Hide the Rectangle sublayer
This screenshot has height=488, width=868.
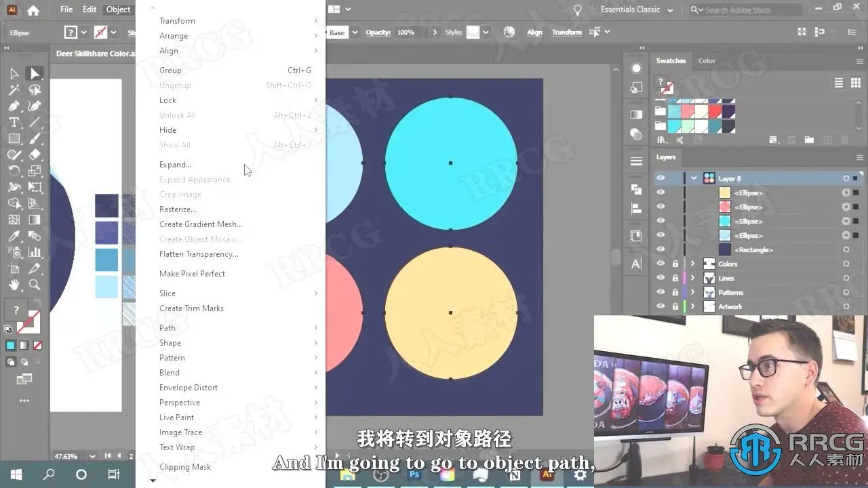point(660,249)
